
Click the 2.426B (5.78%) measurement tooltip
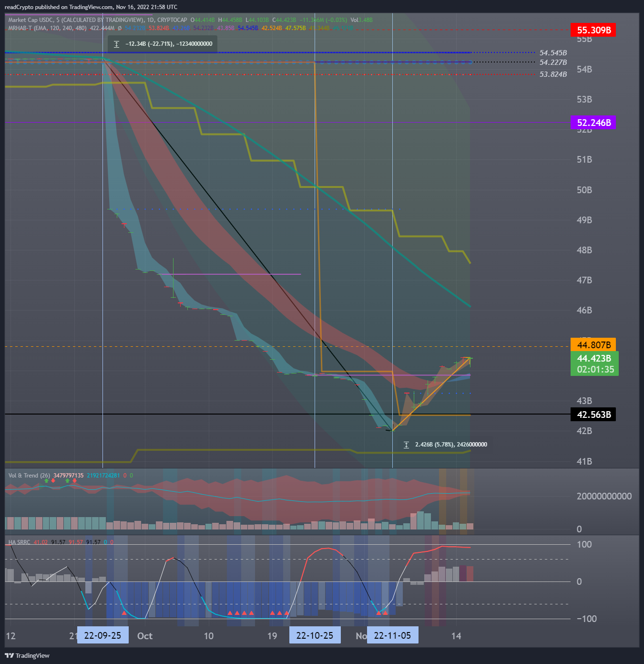[446, 445]
